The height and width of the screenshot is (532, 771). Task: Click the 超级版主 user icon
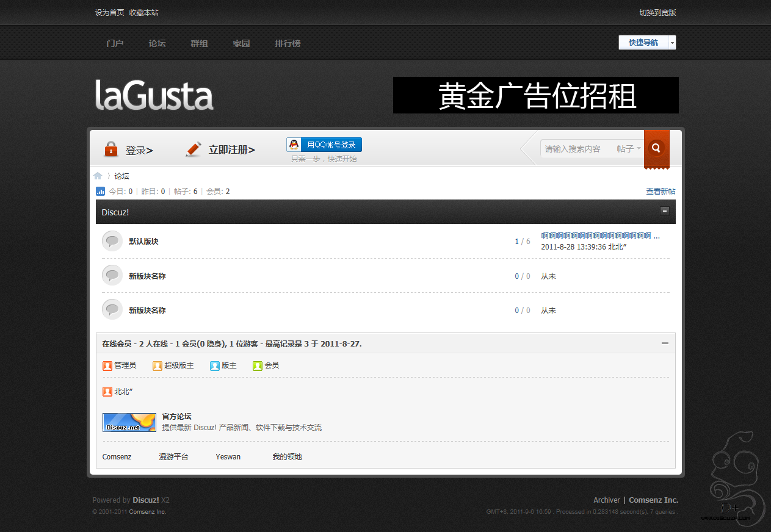(157, 365)
